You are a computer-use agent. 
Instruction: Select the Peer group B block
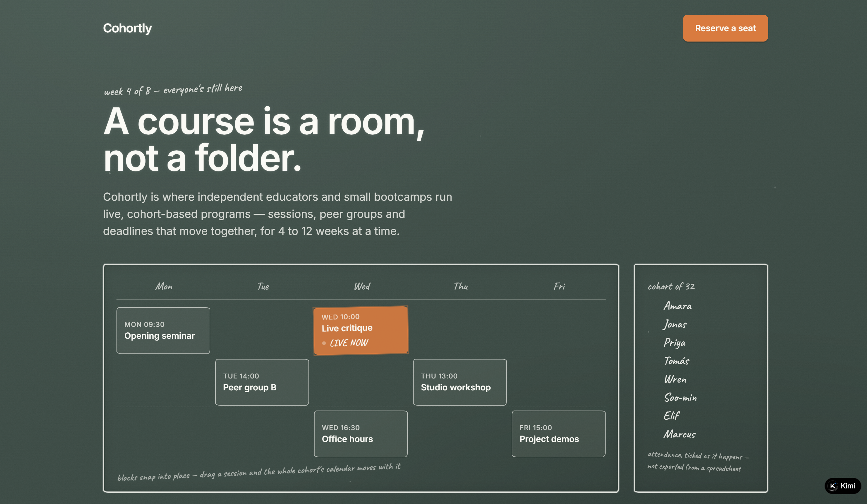262,382
